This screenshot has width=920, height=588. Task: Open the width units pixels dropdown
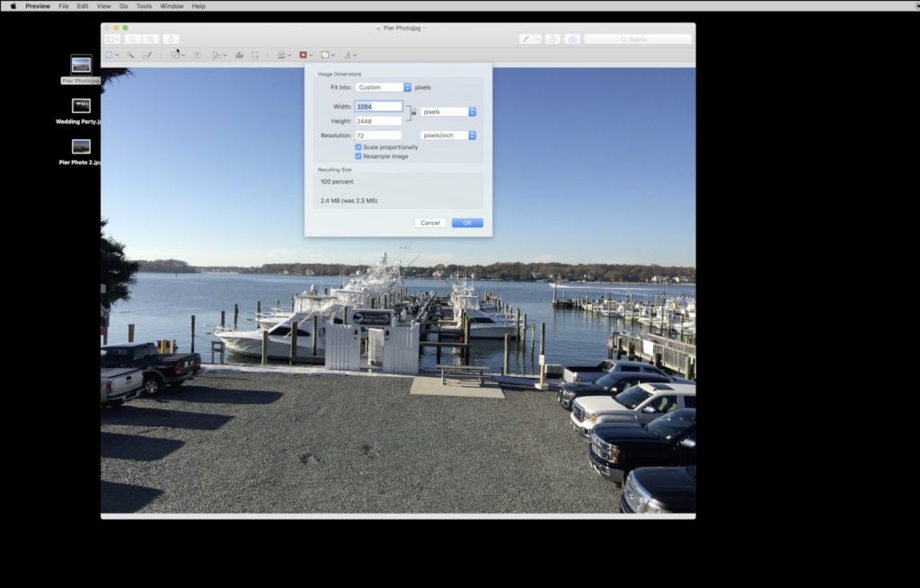point(447,112)
